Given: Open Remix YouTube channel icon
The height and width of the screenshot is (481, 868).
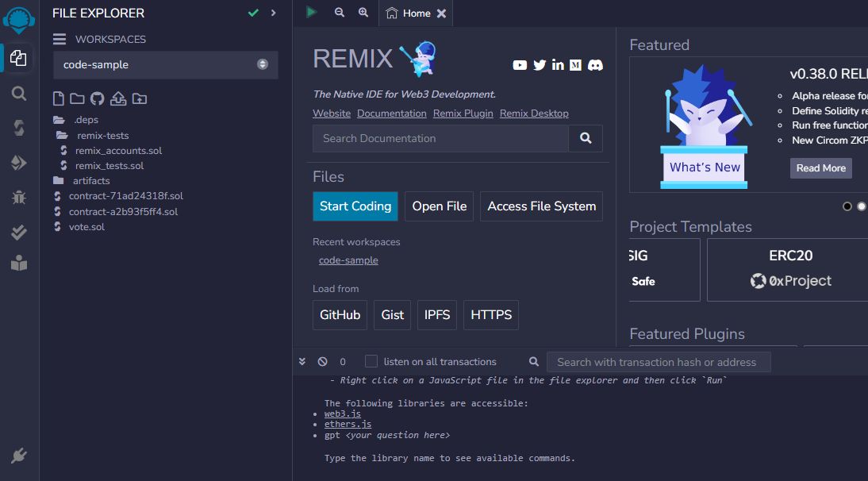Looking at the screenshot, I should pos(520,65).
